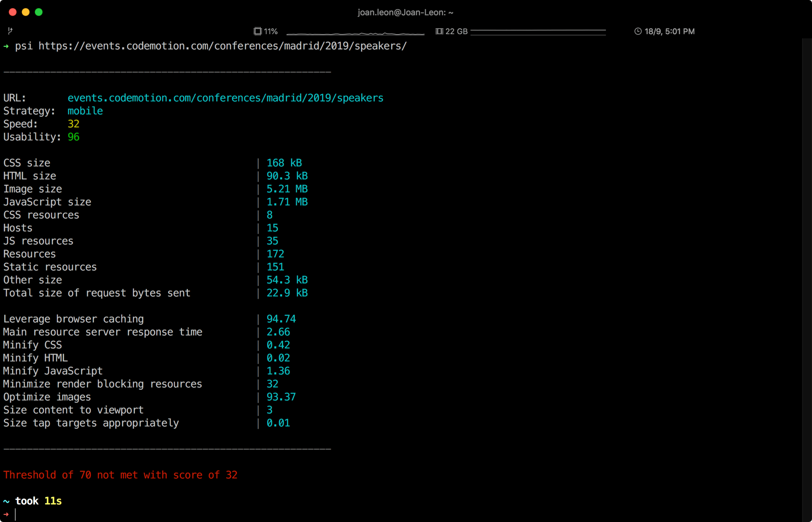Close the terminal with red button
The image size is (812, 522).
[13, 12]
